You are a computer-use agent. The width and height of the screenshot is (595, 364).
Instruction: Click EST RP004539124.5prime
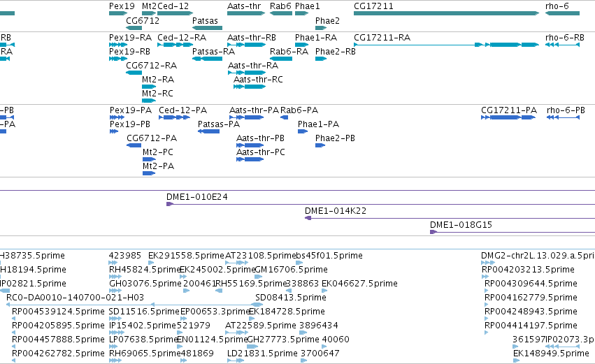(x=58, y=312)
